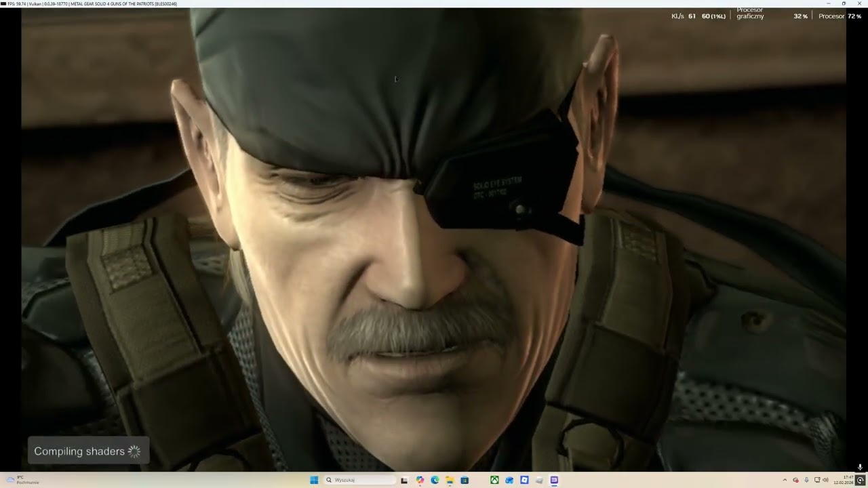Open the volume speaker tray icon
This screenshot has height=488, width=868.
825,480
